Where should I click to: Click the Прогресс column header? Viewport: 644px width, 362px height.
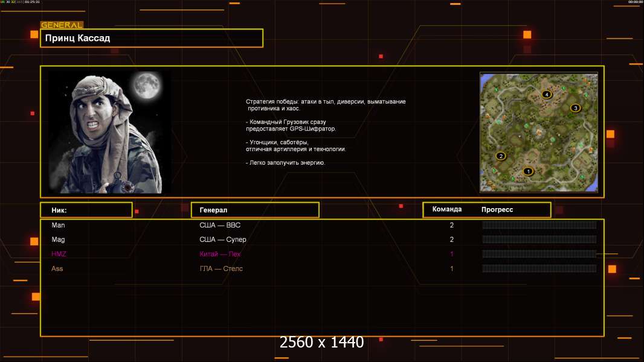(x=497, y=209)
